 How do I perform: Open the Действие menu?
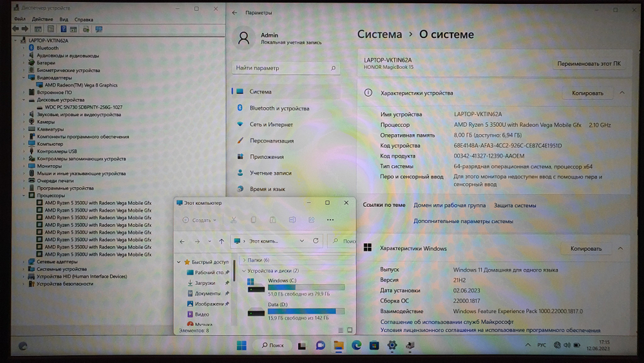[43, 19]
